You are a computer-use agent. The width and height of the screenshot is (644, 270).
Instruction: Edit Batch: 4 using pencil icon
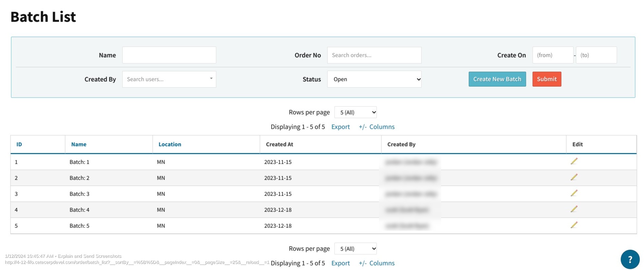pyautogui.click(x=574, y=209)
